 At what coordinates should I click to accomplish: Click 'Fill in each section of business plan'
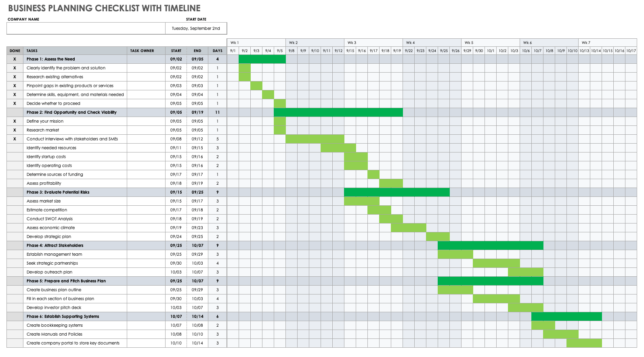pos(61,299)
